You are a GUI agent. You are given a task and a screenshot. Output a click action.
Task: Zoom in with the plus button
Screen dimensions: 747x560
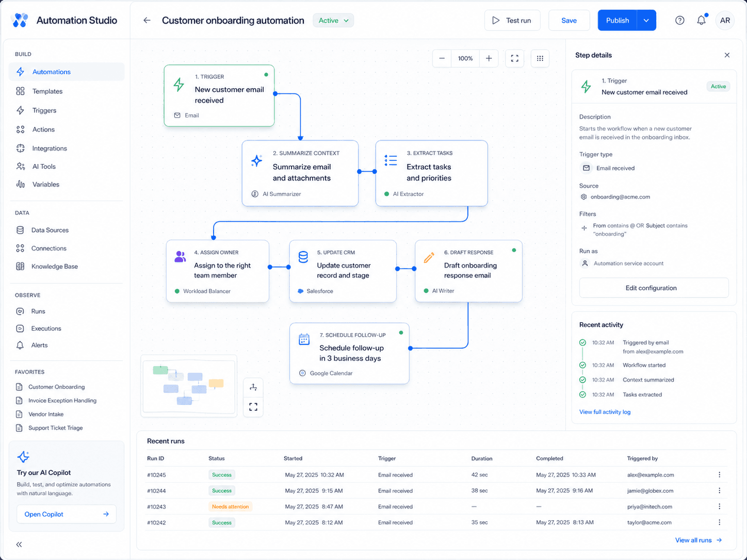pyautogui.click(x=489, y=58)
